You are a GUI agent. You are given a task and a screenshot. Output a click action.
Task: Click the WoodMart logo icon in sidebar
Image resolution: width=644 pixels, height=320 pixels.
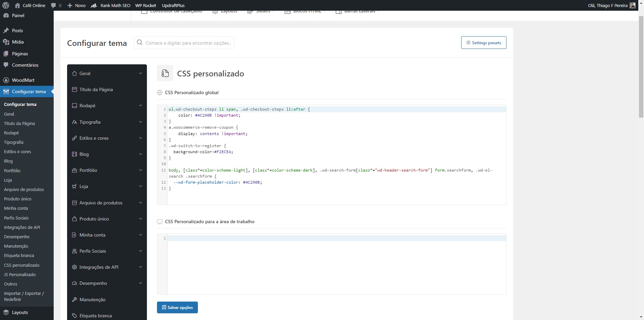6,80
